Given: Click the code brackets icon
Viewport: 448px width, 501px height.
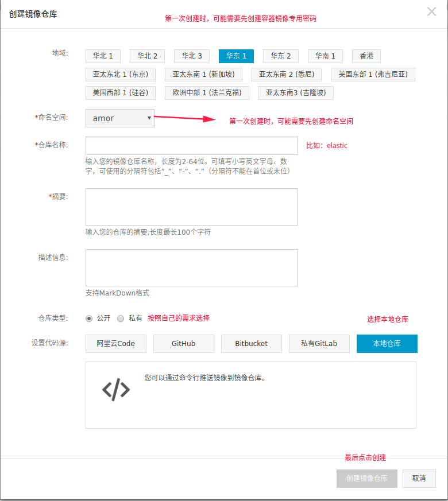Looking at the screenshot, I should point(116,390).
